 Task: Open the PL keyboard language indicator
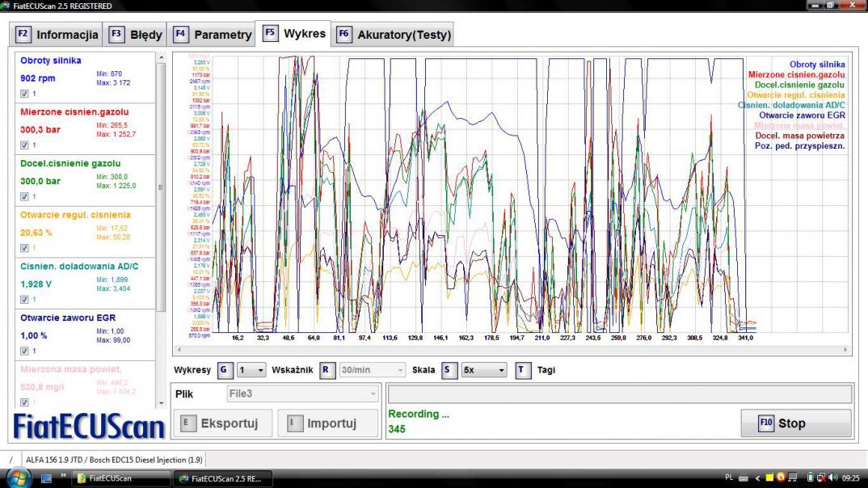pyautogui.click(x=729, y=477)
